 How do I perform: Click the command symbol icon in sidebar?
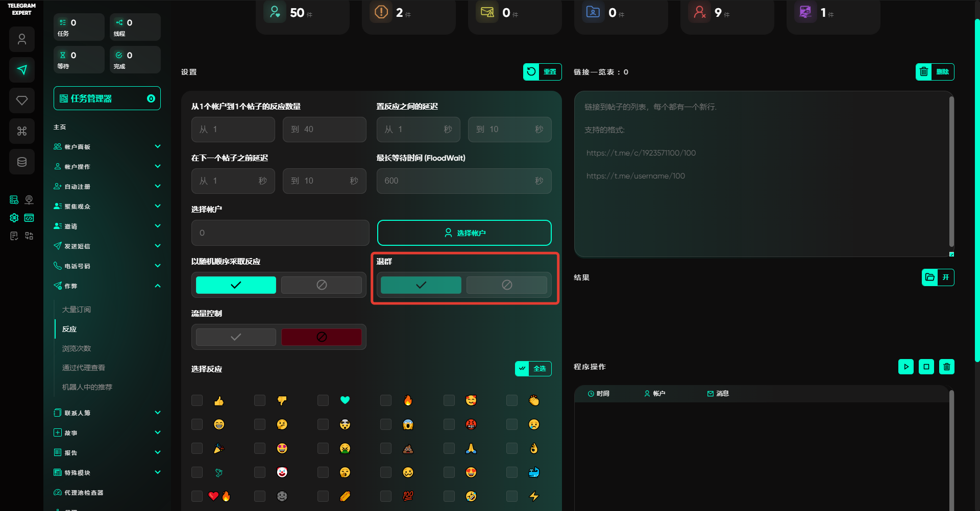point(22,131)
